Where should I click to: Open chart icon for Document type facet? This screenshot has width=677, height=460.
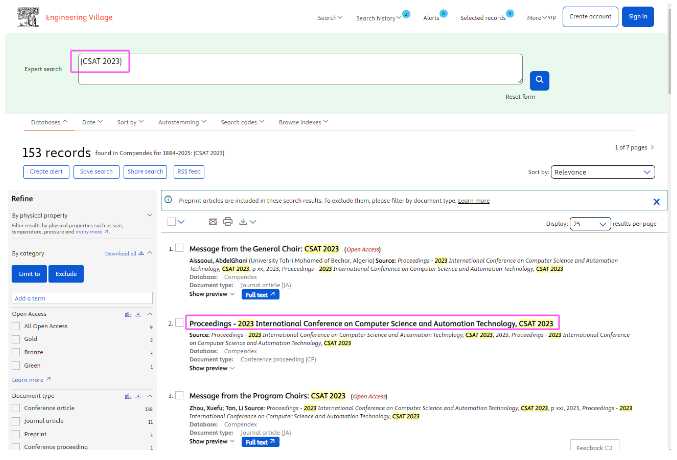(x=128, y=396)
